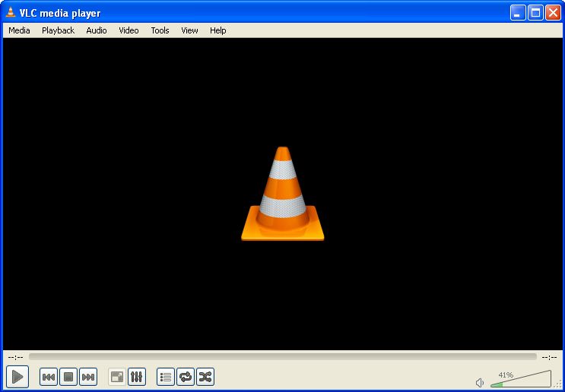Open the Audio menu
Screen dimensions: 565x392
coord(97,30)
